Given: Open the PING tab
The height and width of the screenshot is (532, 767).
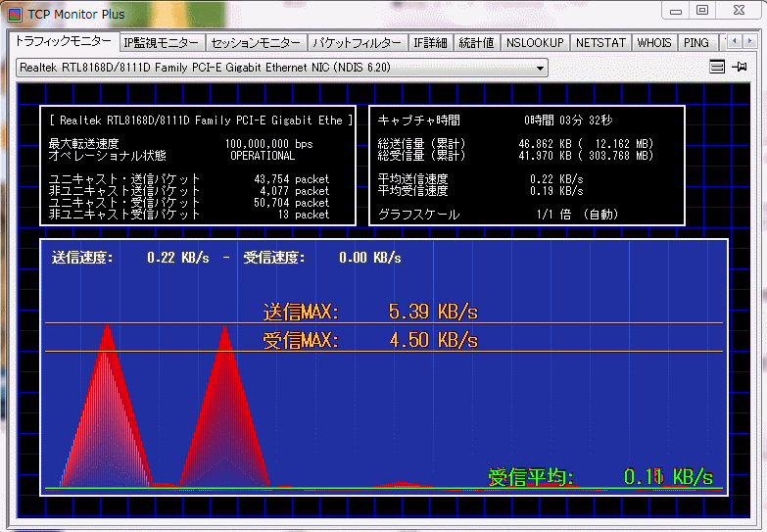Looking at the screenshot, I should [x=696, y=43].
